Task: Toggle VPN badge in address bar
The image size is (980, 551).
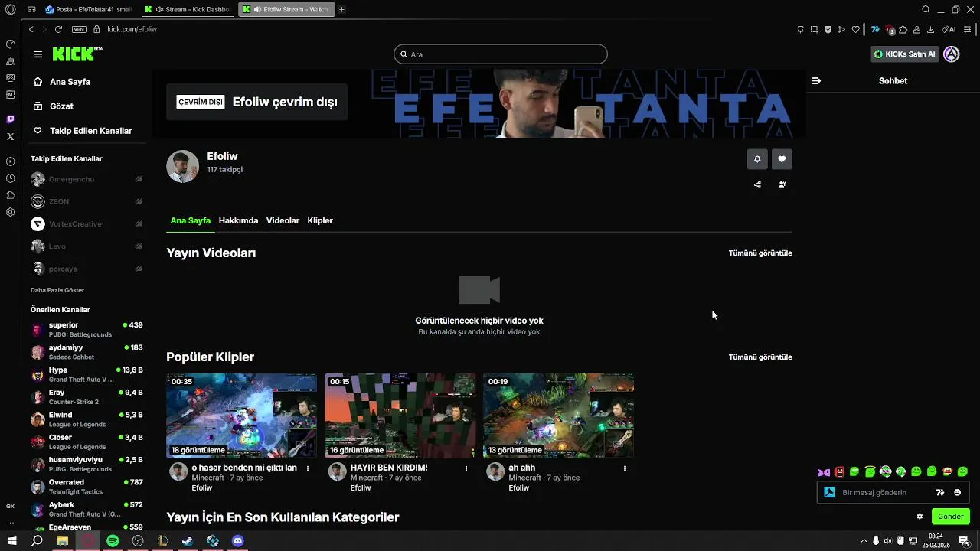Action: pyautogui.click(x=79, y=29)
